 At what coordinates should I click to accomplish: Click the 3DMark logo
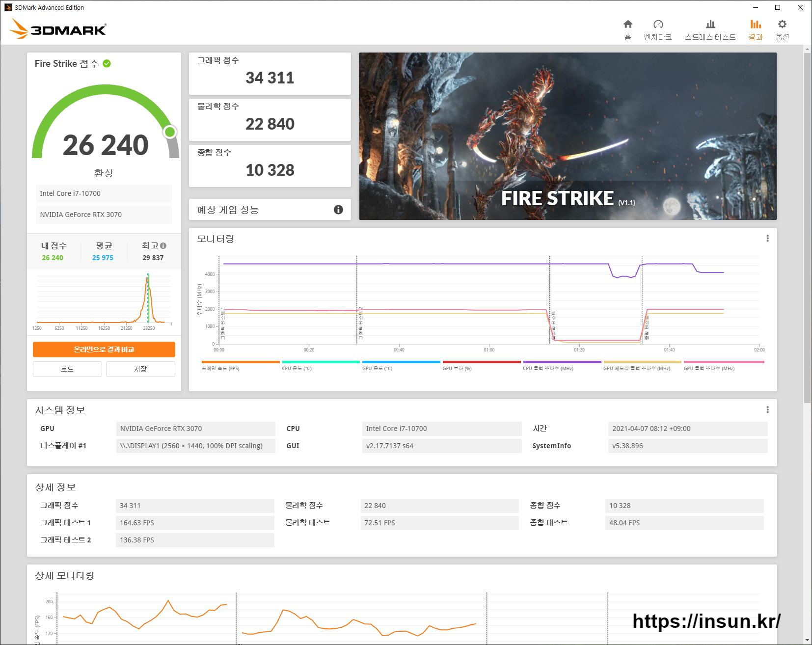(x=58, y=29)
